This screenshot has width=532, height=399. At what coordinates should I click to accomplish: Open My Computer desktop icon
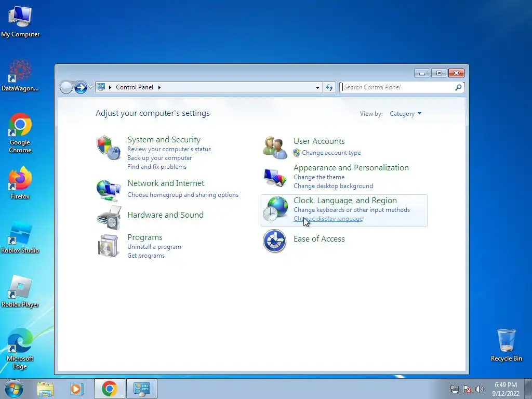point(20,21)
